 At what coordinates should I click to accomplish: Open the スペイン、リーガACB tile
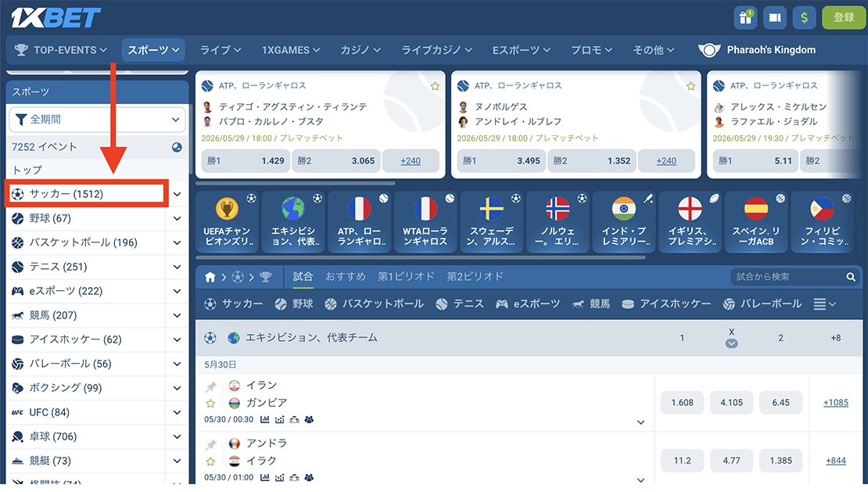[x=756, y=222]
